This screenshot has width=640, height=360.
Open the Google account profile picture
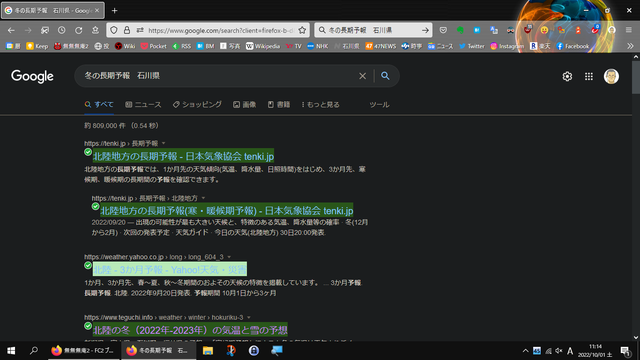pos(611,76)
